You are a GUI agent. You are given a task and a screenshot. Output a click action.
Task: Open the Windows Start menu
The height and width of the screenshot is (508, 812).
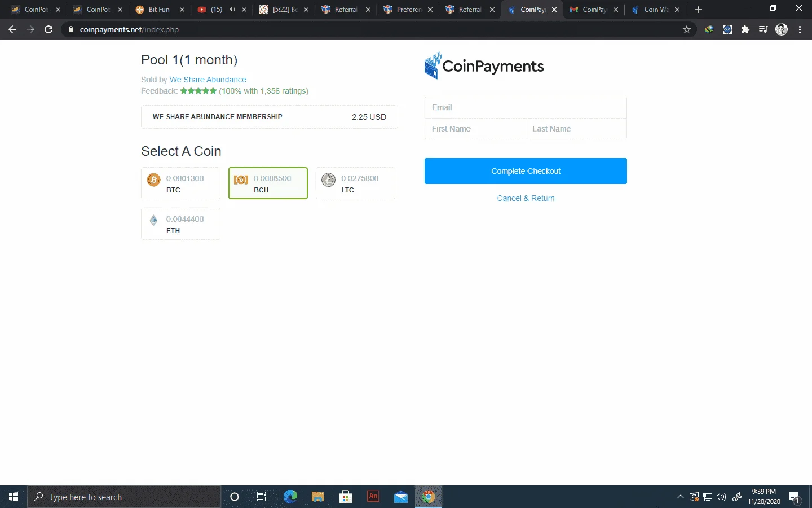coord(14,497)
